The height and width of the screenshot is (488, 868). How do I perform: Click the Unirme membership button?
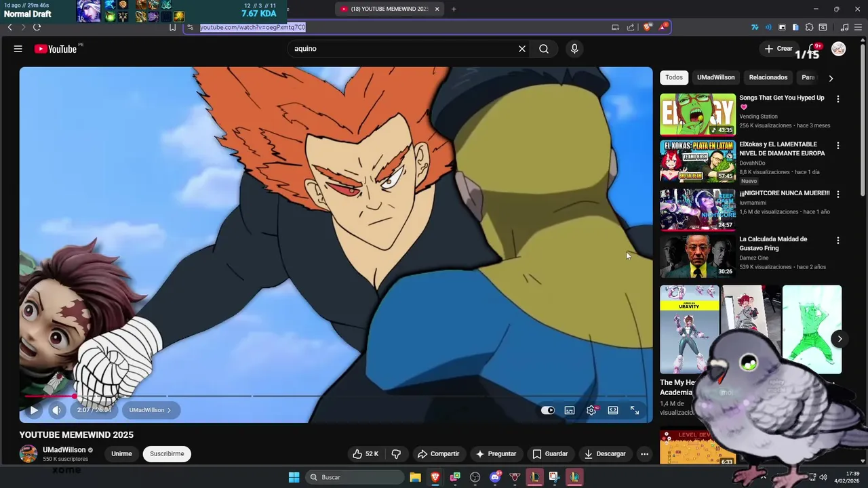click(x=121, y=454)
